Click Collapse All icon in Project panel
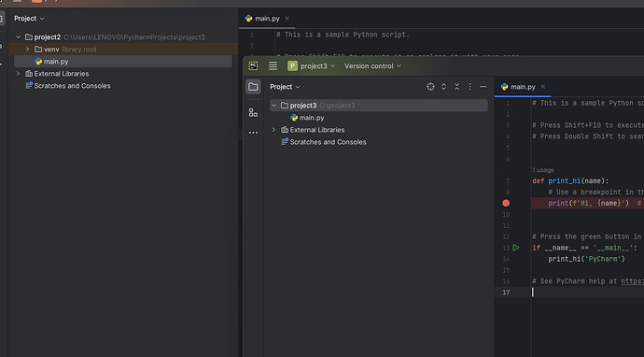This screenshot has height=357, width=644. pyautogui.click(x=456, y=87)
